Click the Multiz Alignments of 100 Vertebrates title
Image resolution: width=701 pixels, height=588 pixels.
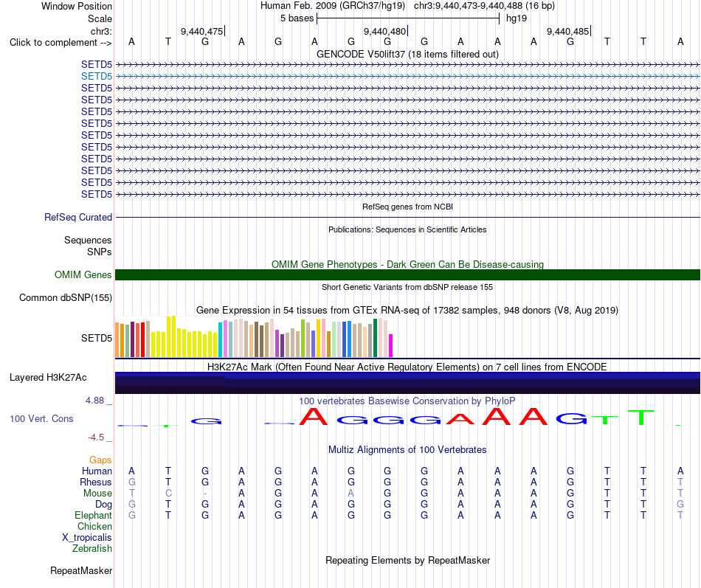click(x=407, y=450)
